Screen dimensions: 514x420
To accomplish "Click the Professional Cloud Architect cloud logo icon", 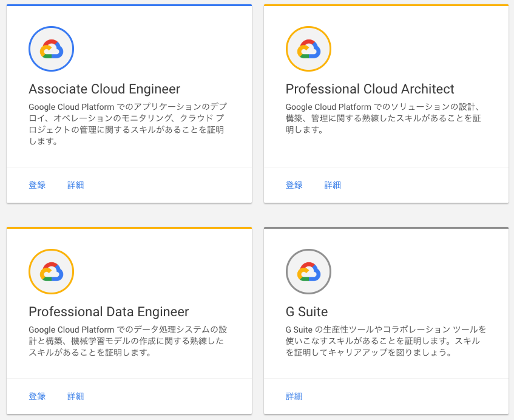I will pyautogui.click(x=308, y=49).
